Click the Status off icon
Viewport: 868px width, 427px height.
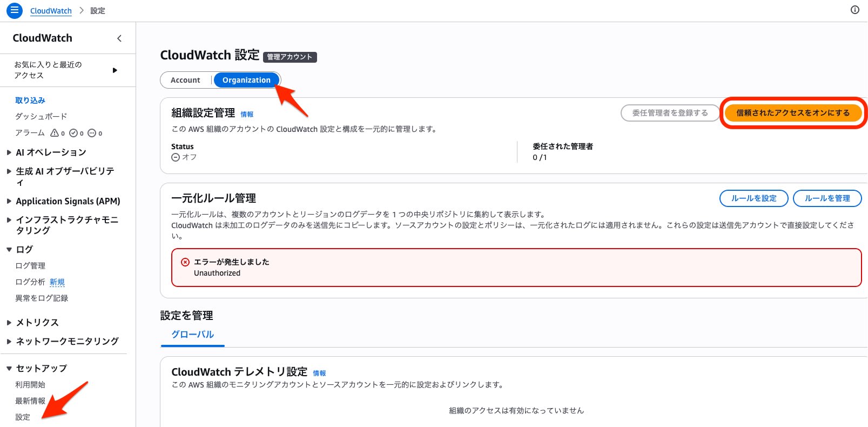point(176,157)
